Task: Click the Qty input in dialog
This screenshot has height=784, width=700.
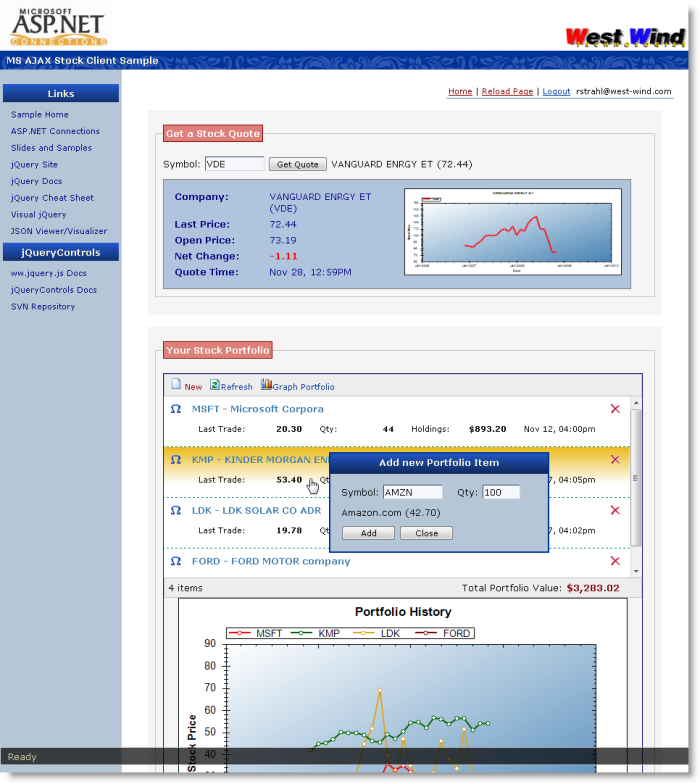Action: click(x=501, y=492)
